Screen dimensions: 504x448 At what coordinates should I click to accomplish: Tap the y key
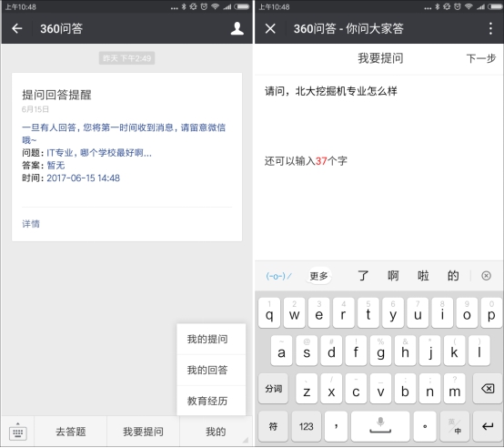393,313
